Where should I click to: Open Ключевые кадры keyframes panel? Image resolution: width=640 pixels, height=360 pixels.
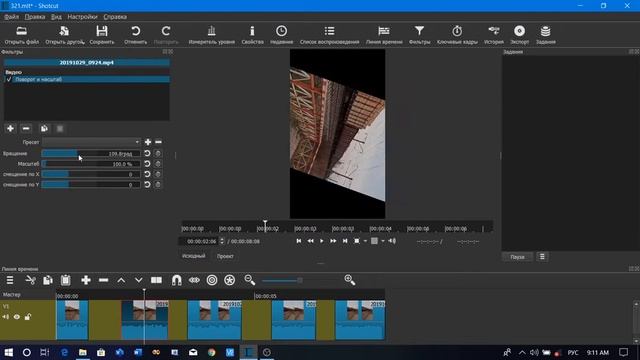[457, 35]
